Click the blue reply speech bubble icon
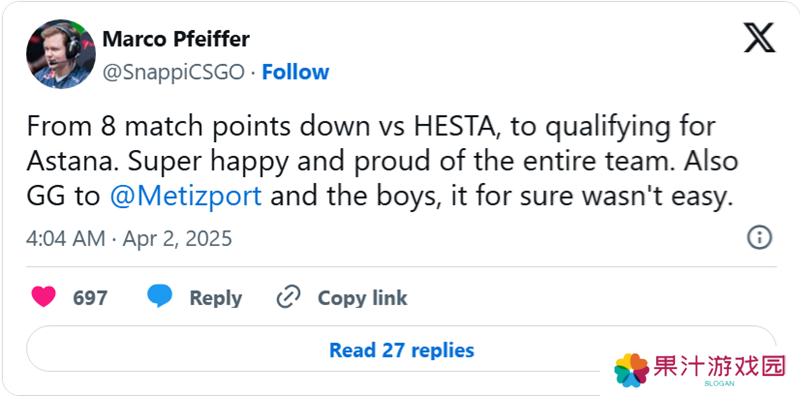The height and width of the screenshot is (396, 800). click(160, 296)
